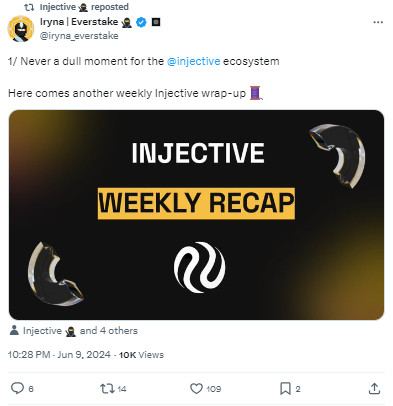Image resolution: width=393 pixels, height=406 pixels.
Task: Open the three-dot more options menu
Action: pos(378,22)
